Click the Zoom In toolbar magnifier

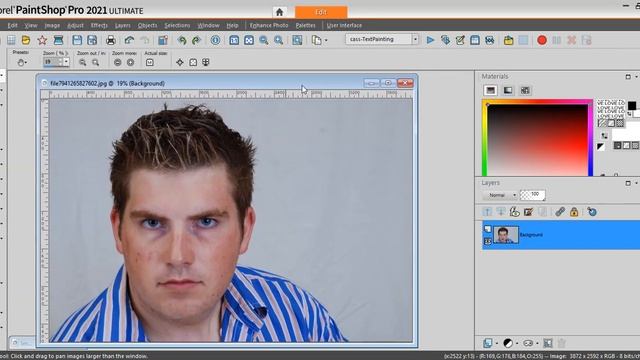tap(278, 40)
